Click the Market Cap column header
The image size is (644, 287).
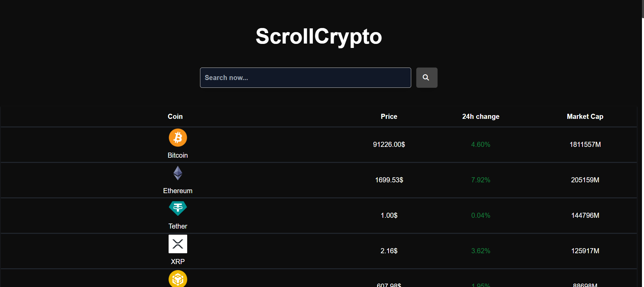point(585,116)
